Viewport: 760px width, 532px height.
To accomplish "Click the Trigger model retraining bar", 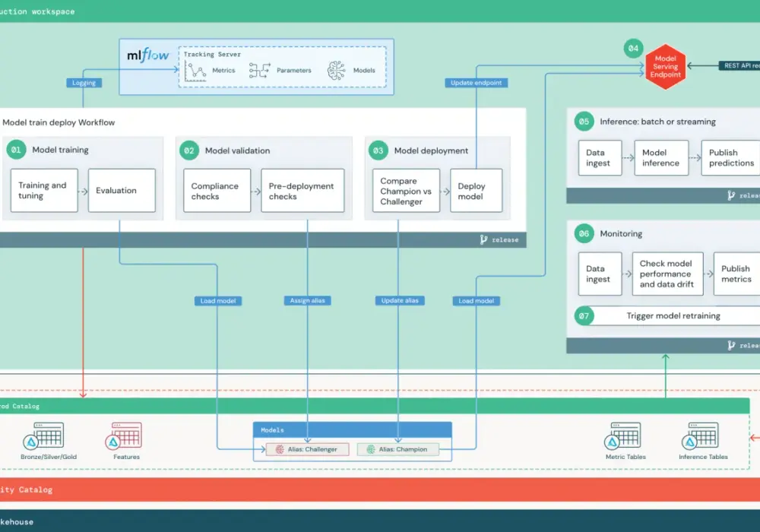I will [x=673, y=316].
